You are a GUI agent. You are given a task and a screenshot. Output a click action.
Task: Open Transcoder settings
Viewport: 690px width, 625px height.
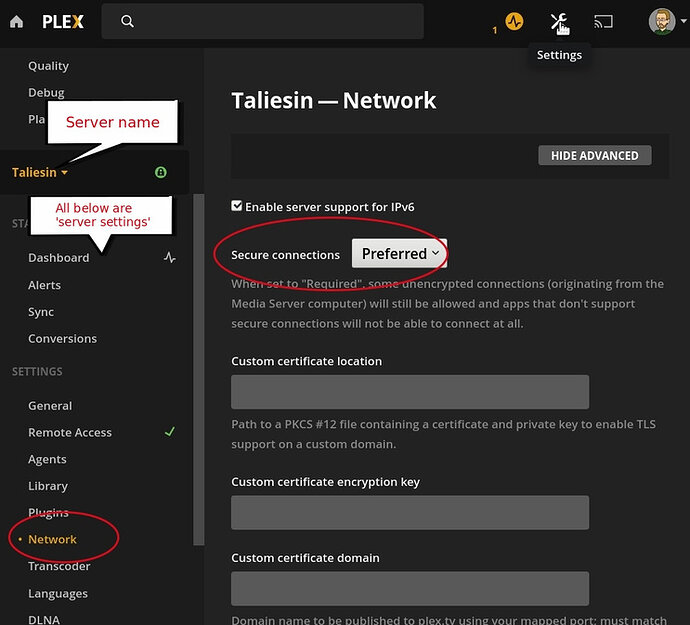pos(59,566)
